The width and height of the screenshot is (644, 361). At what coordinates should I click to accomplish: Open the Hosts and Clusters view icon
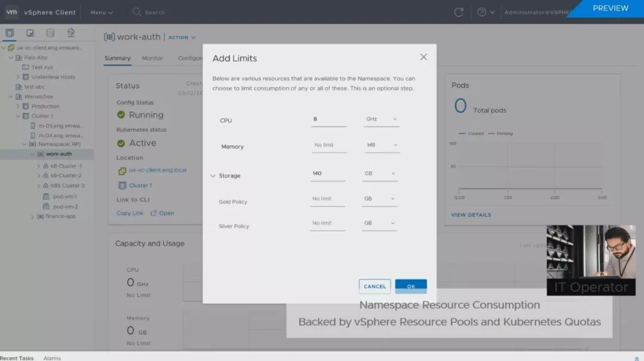tap(10, 33)
